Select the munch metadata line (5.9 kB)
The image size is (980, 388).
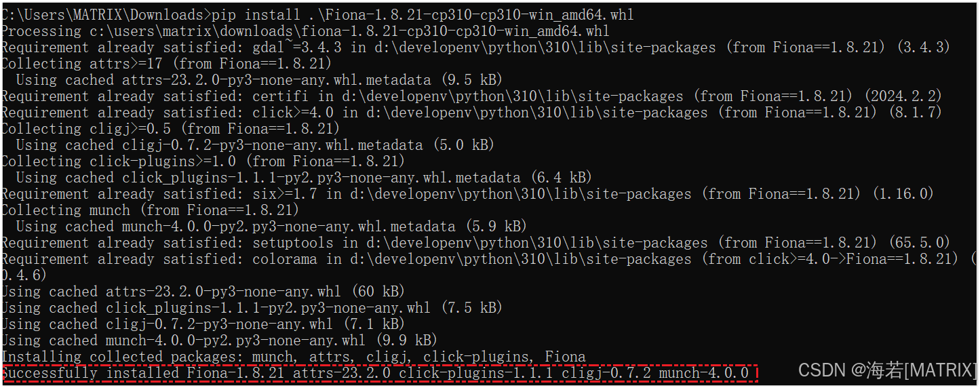pos(271,227)
